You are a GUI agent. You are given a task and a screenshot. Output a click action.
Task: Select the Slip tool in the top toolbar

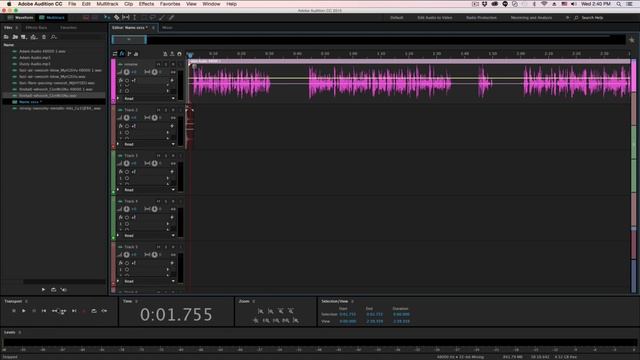[x=126, y=18]
